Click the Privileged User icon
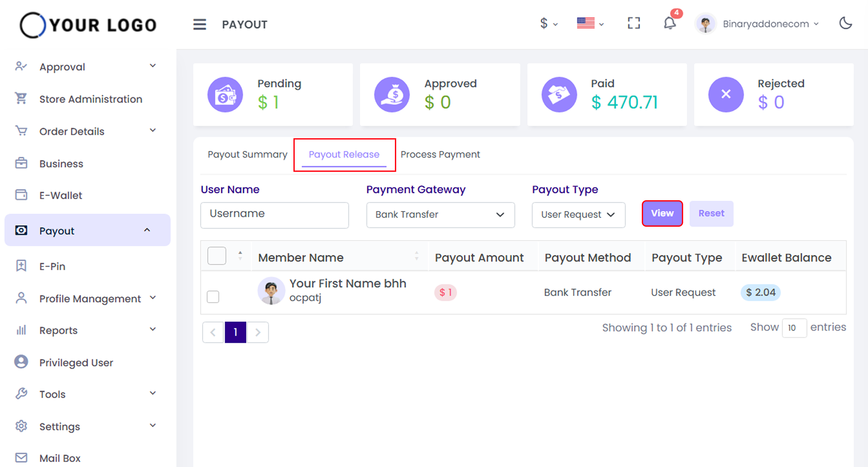This screenshot has height=467, width=868. [21, 362]
